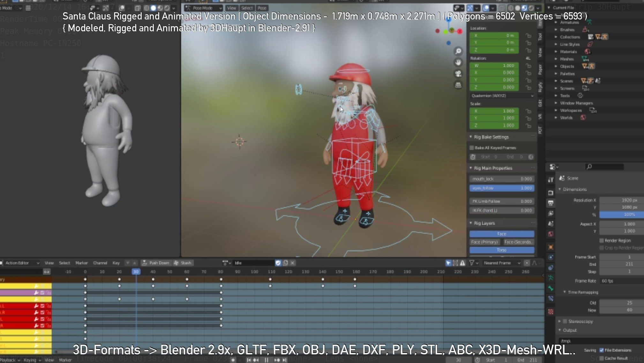Screen dimensions: 644x363
Task: Open the Key menu in Action Editor
Action: click(116, 263)
